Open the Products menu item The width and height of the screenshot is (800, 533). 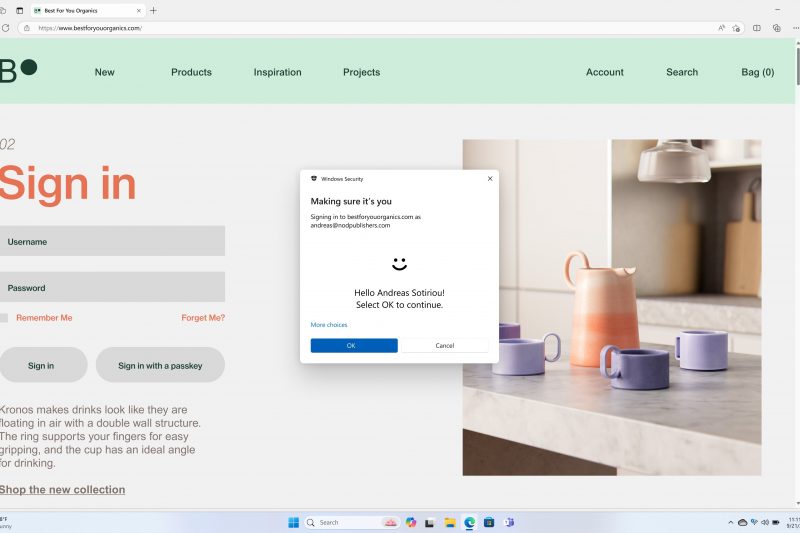tap(191, 72)
